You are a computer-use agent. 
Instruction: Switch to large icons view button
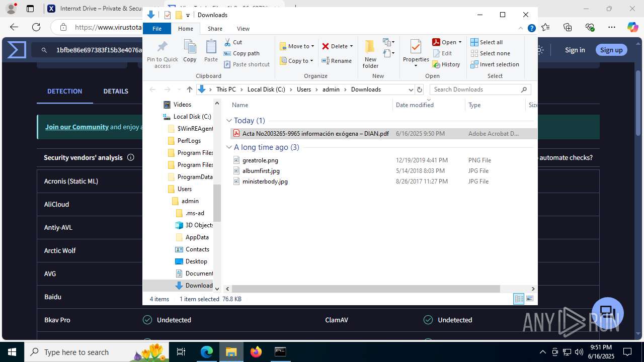pos(530,299)
